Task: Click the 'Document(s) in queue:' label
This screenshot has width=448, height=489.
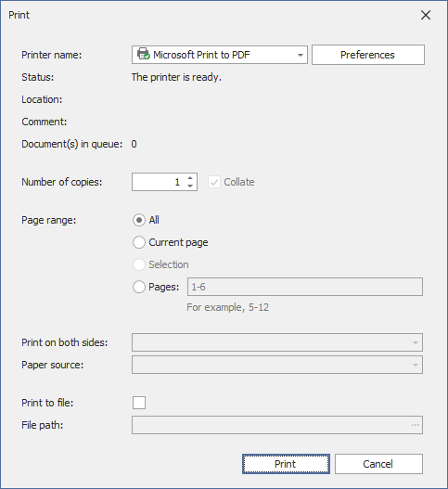Action: [72, 144]
